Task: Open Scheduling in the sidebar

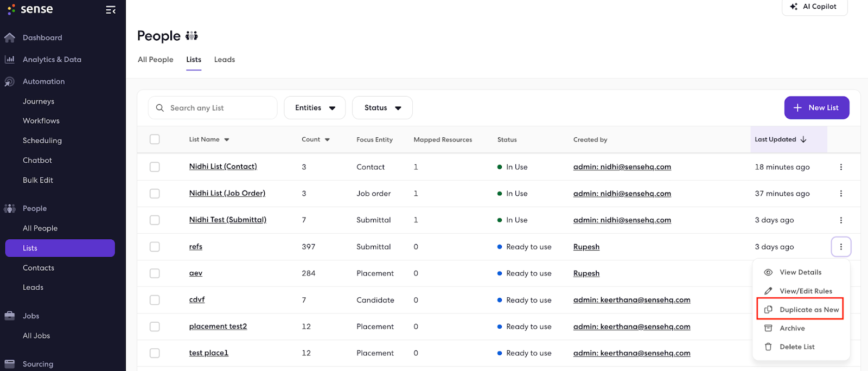Action: (x=42, y=140)
